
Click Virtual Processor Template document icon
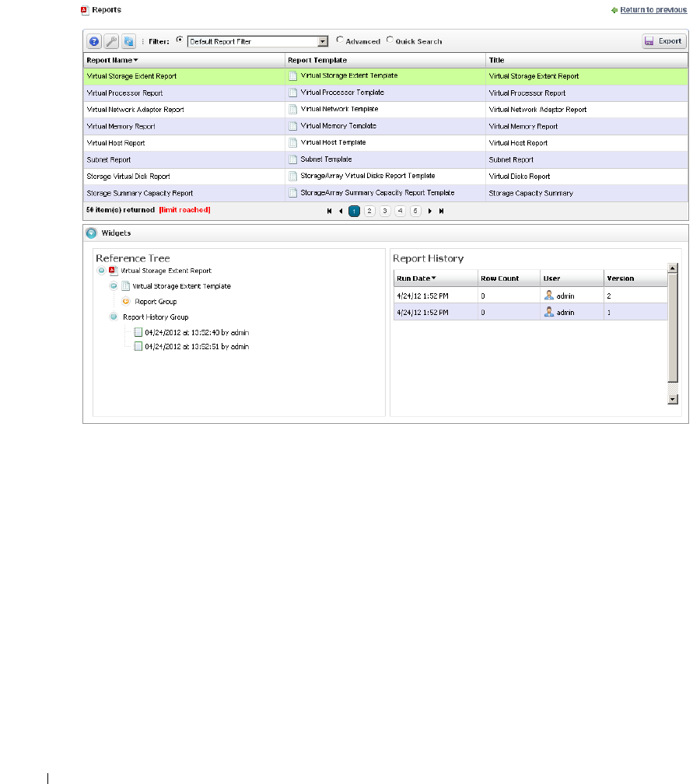point(293,93)
